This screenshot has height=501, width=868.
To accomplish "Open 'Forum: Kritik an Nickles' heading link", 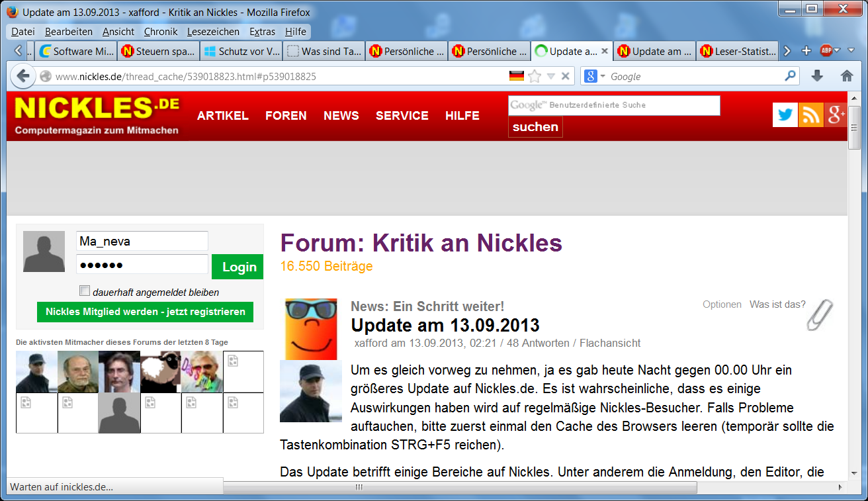I will click(421, 243).
